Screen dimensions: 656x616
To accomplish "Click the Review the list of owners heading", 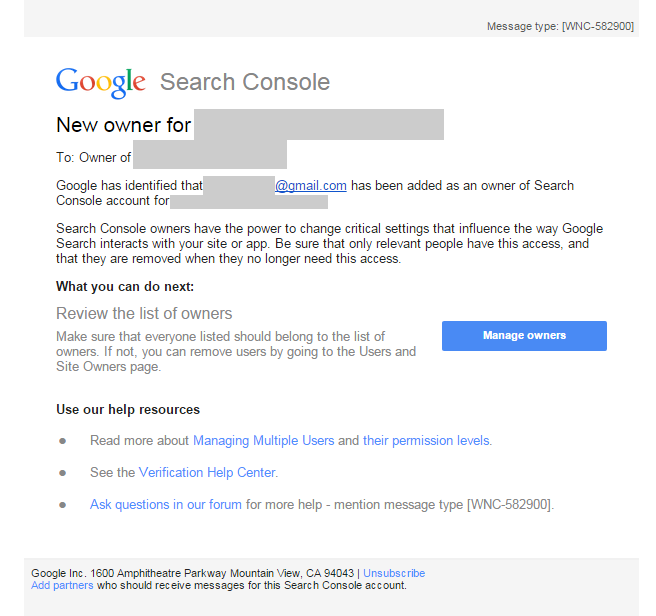I will 144,313.
